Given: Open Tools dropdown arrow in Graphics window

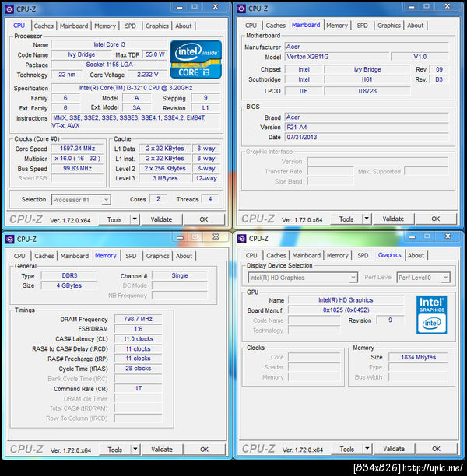Looking at the screenshot, I should click(x=367, y=449).
